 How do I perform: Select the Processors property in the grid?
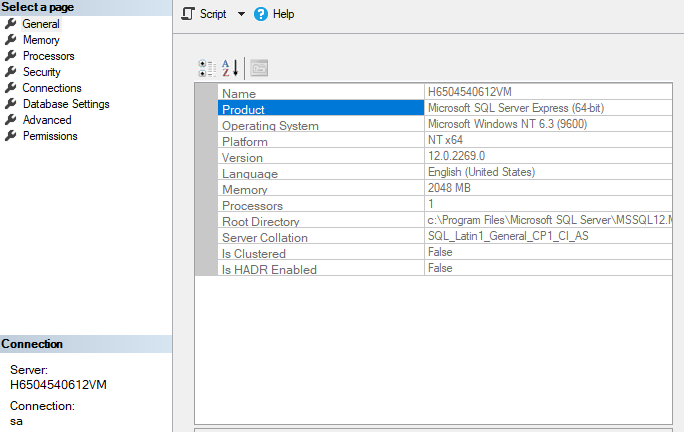coord(321,204)
